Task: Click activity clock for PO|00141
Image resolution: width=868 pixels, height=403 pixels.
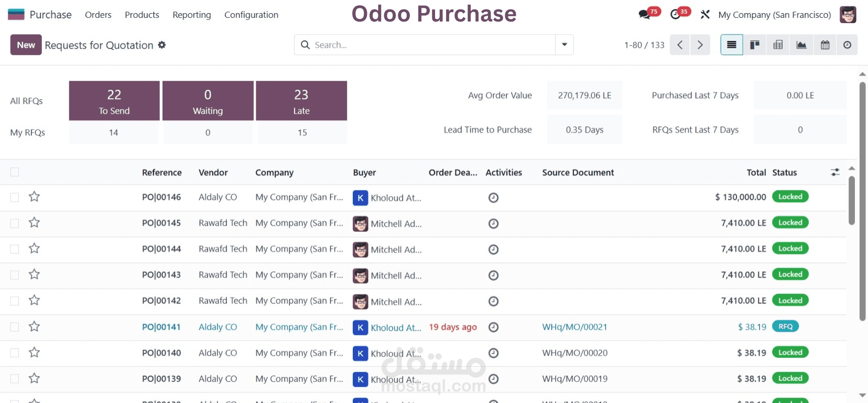Action: [x=493, y=327]
